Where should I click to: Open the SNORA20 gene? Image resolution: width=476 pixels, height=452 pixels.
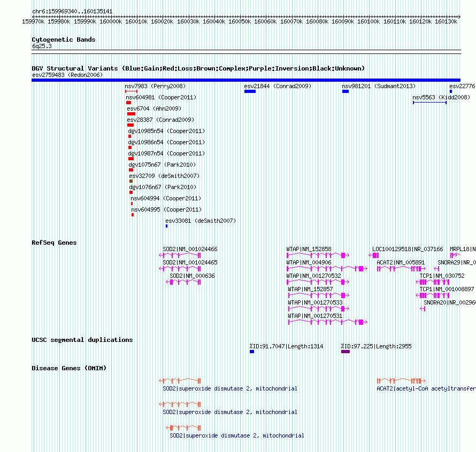pyautogui.click(x=423, y=308)
